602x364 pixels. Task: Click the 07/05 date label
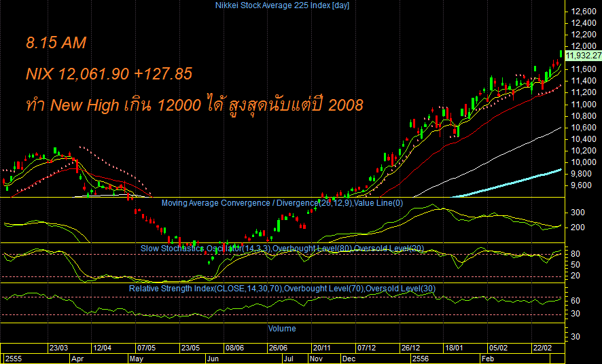146,348
